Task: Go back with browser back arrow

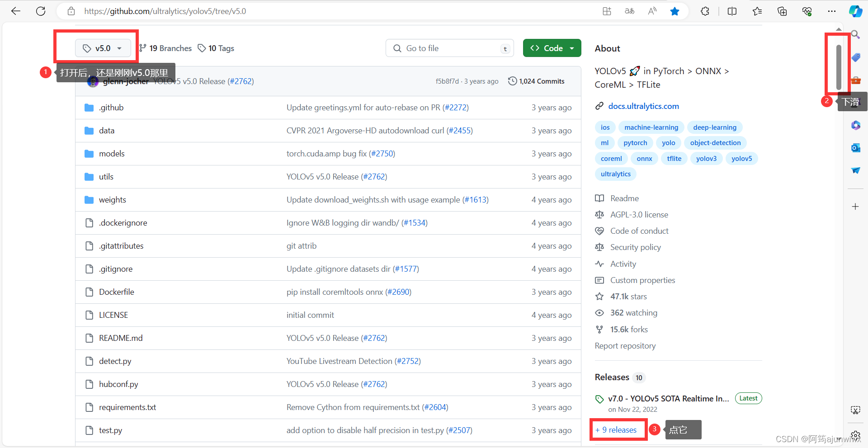Action: tap(16, 11)
